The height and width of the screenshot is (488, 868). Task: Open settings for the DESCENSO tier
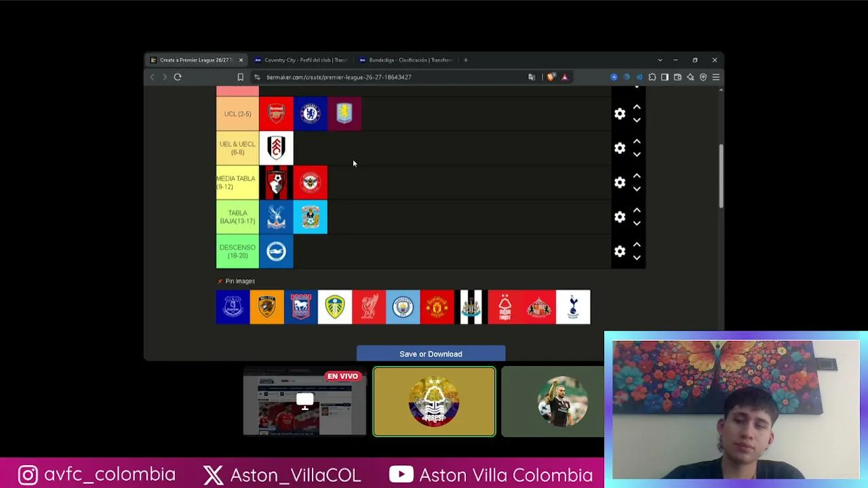pos(620,251)
